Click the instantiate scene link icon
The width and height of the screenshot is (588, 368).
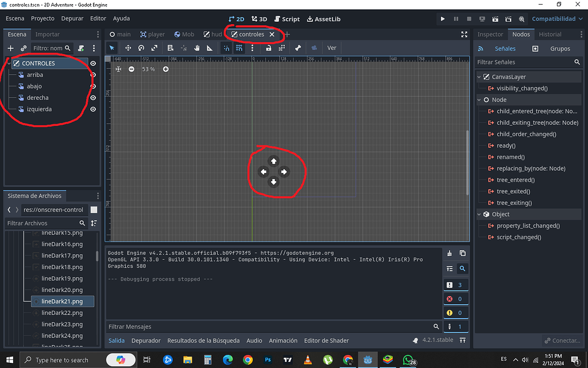pos(23,48)
